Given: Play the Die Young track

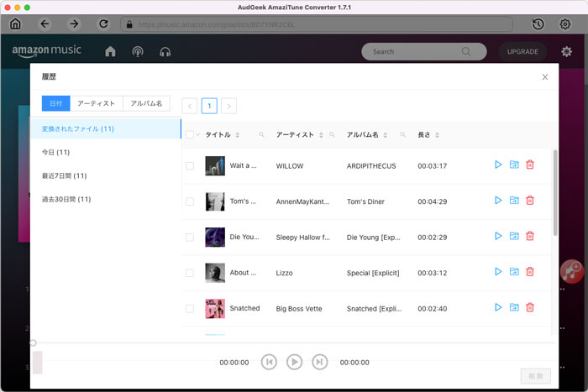Looking at the screenshot, I should pos(498,236).
